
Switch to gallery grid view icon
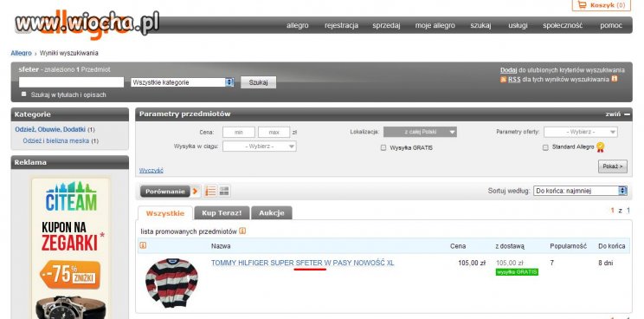coord(224,191)
